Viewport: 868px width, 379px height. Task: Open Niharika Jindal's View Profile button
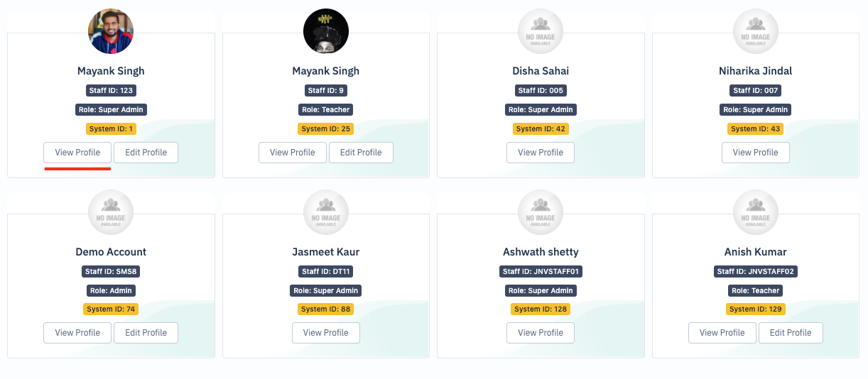[x=756, y=153]
